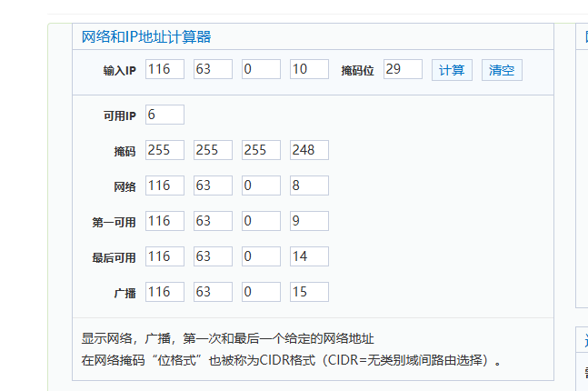Screen dimensions: 588x391
Task: Select the 掩码位 field containing 29
Action: coord(403,69)
